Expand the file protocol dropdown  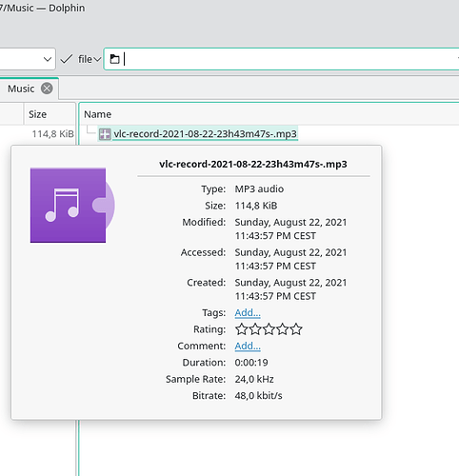90,59
